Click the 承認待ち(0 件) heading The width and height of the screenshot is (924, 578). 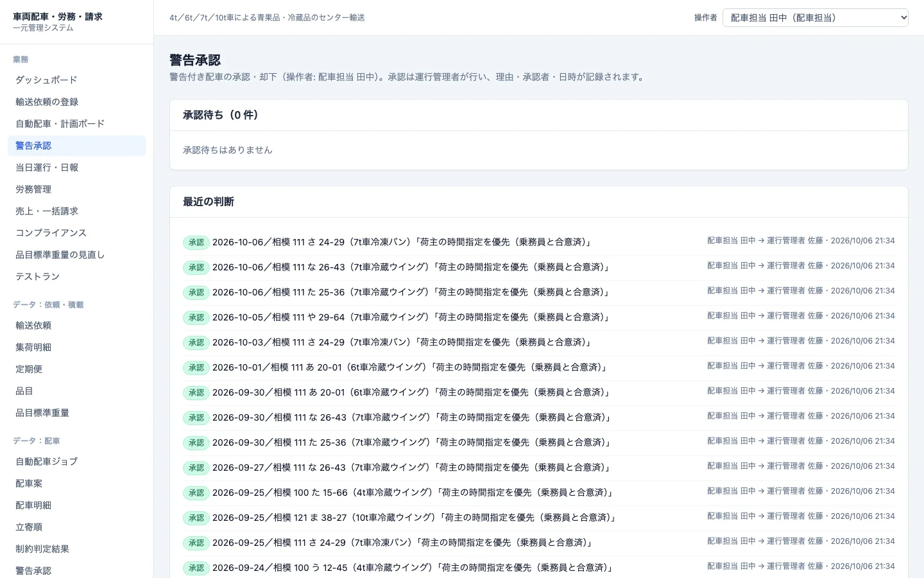[221, 115]
